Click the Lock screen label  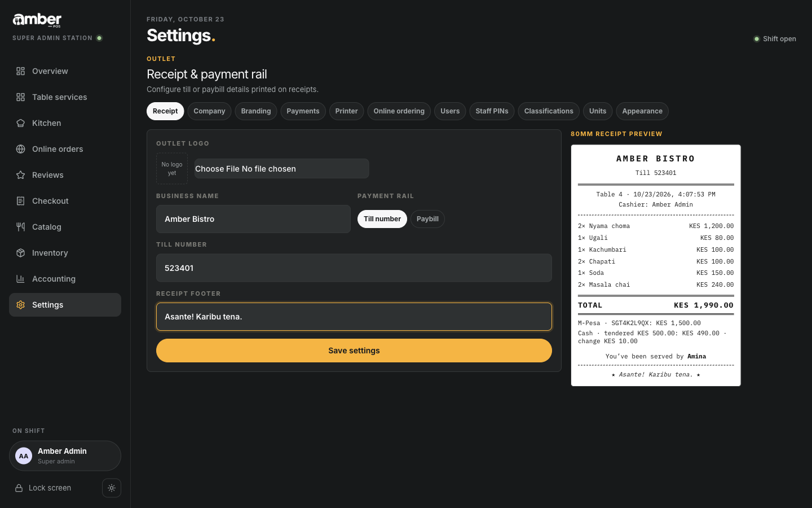pos(50,488)
